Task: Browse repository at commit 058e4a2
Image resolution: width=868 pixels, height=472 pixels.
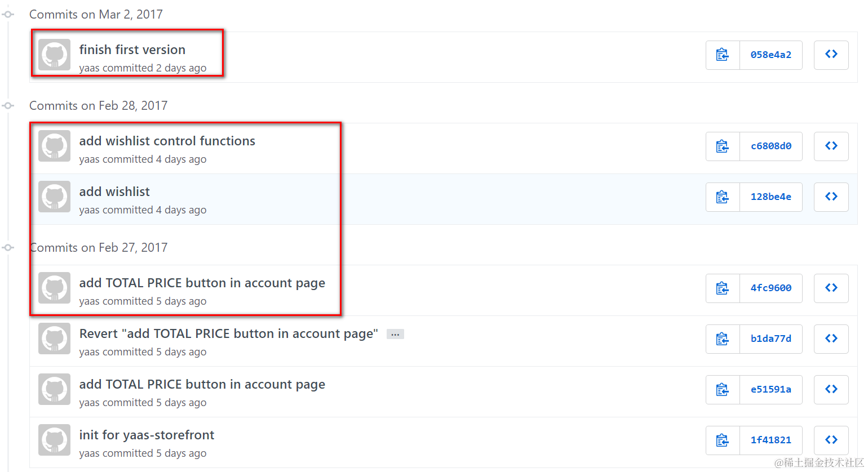Action: 831,55
